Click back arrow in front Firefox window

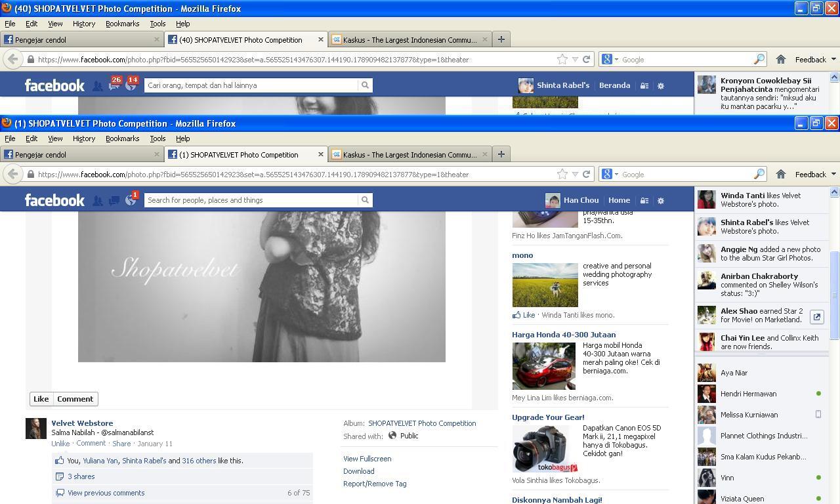click(x=12, y=174)
